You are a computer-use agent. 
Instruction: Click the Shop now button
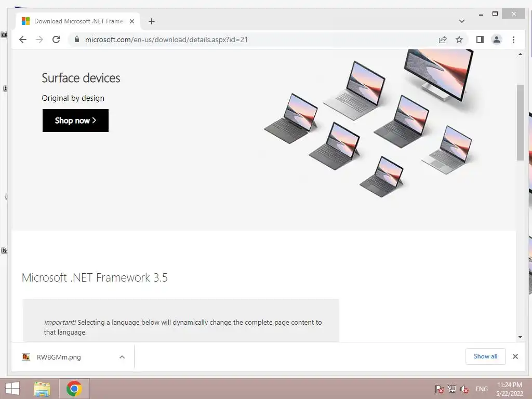pyautogui.click(x=75, y=121)
